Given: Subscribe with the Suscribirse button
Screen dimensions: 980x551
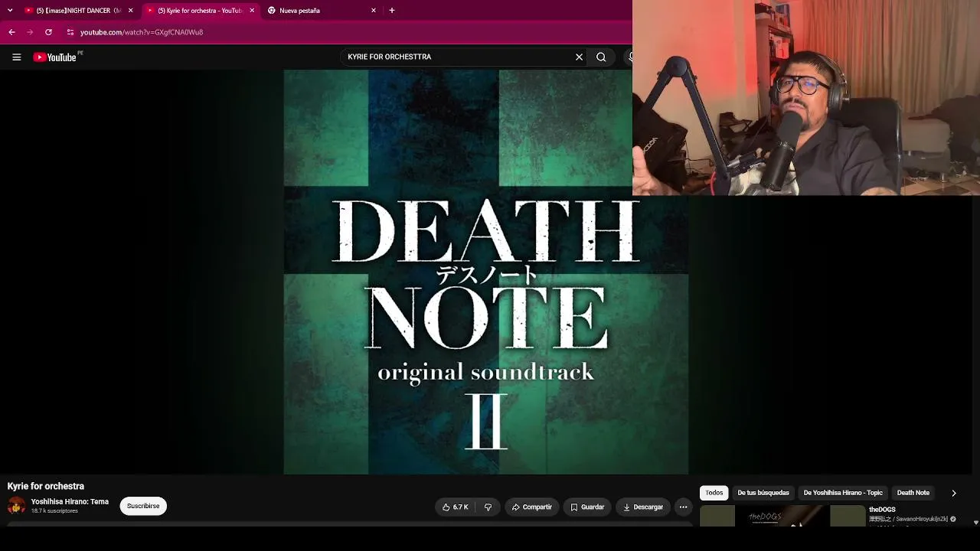Looking at the screenshot, I should (x=143, y=506).
